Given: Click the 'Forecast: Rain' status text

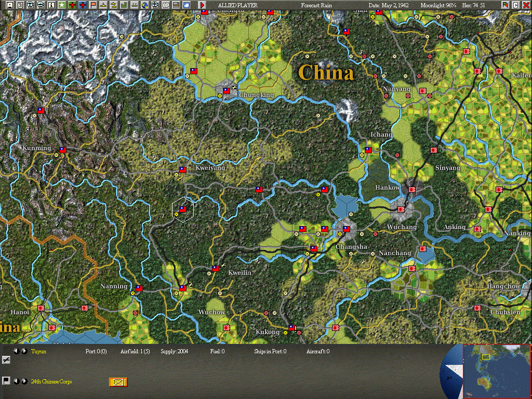Looking at the screenshot, I should (x=316, y=5).
